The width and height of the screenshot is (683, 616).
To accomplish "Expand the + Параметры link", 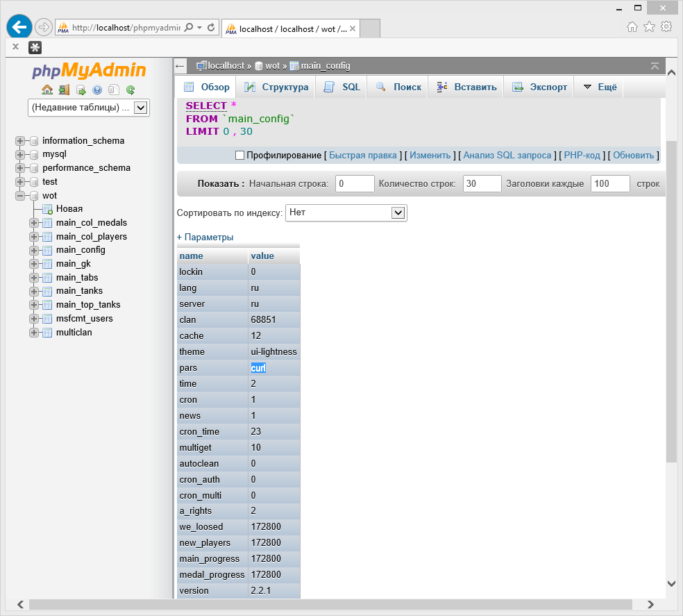I will [x=205, y=238].
